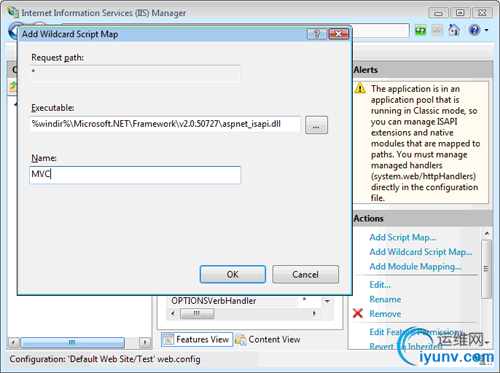Close the Add Wildcard Script Map dialog
This screenshot has width=500, height=373.
point(338,34)
